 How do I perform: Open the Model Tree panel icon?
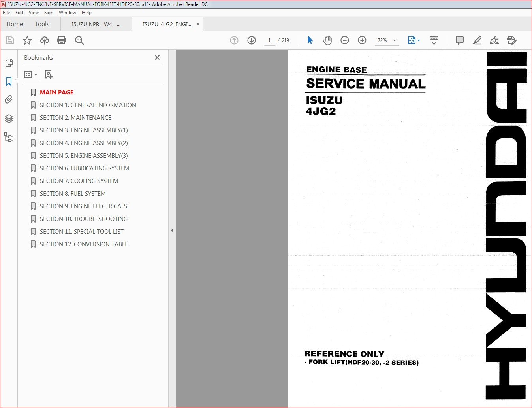[9, 137]
